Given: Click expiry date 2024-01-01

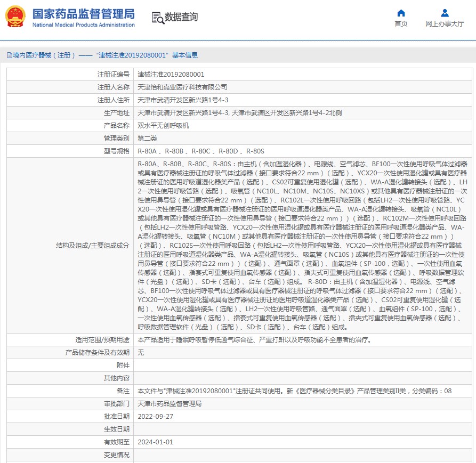Looking at the screenshot, I should point(156,442).
